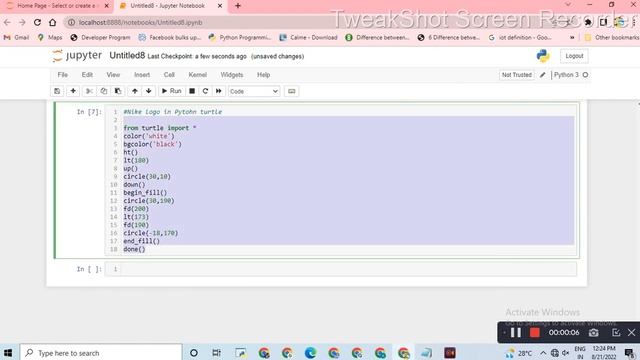Click the Jupyter logo
The width and height of the screenshot is (640, 360).
click(x=77, y=56)
